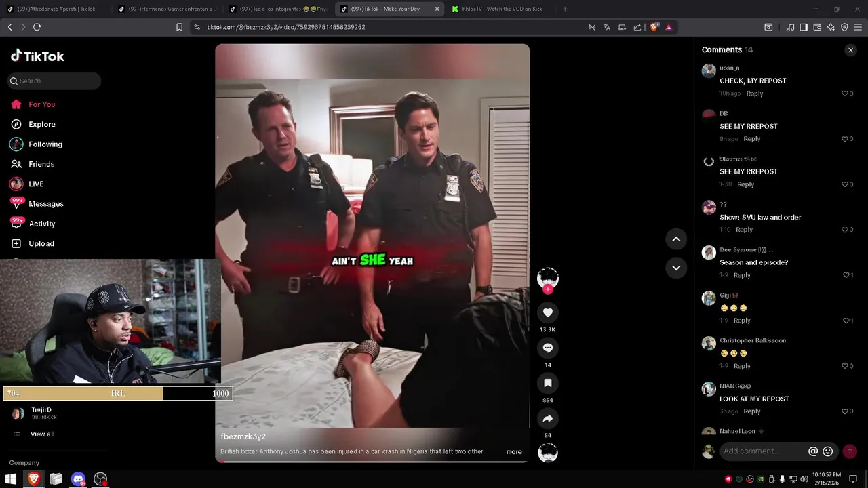Screen dimensions: 868x488
Task: Open the Brave Shields lion icon
Action: click(x=654, y=27)
